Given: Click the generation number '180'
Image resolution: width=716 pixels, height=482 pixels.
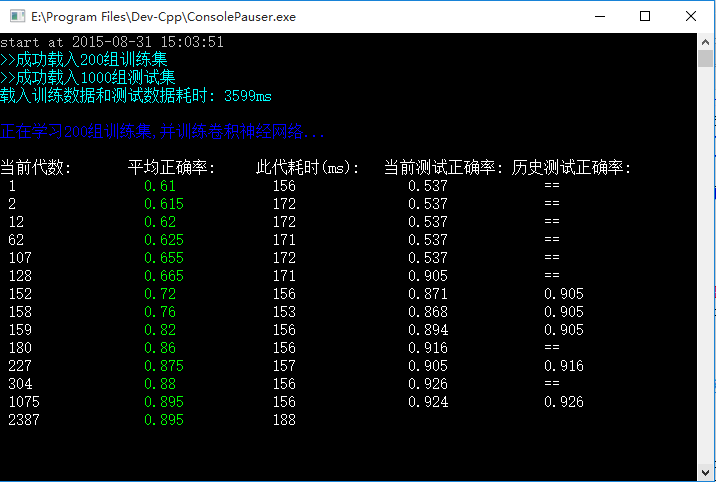Looking at the screenshot, I should pos(20,348).
